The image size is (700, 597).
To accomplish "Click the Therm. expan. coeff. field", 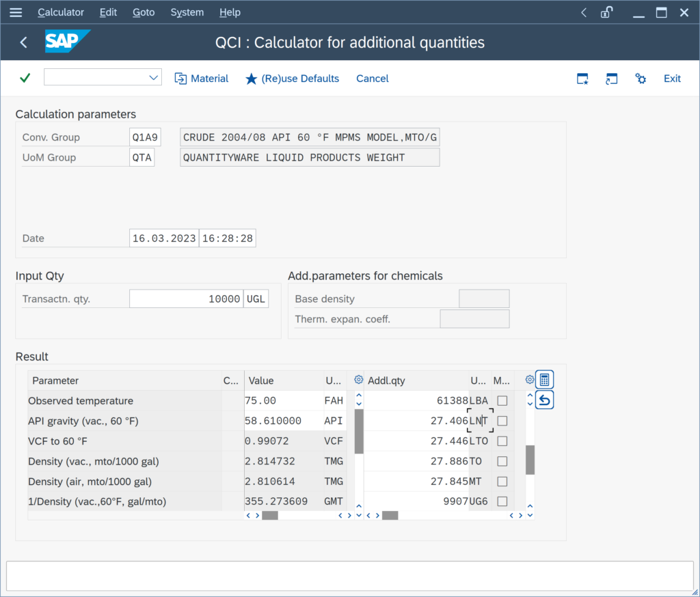I will [x=474, y=319].
